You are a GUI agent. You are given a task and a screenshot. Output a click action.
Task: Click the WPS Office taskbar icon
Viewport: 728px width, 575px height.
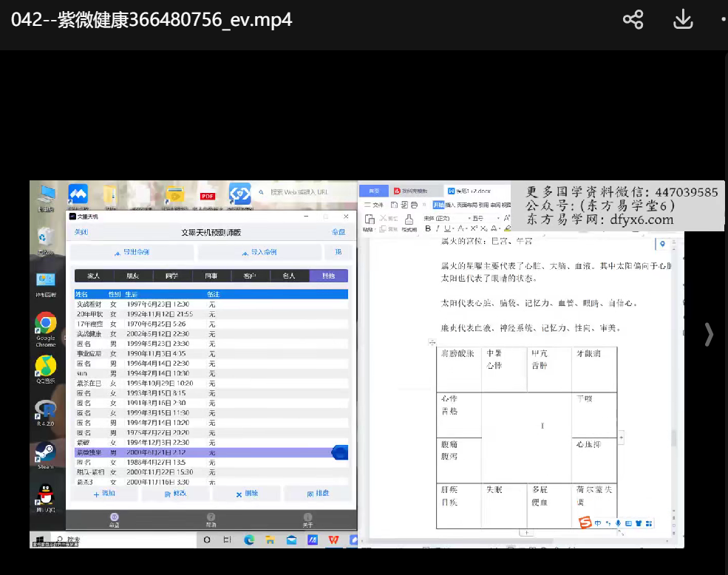333,540
